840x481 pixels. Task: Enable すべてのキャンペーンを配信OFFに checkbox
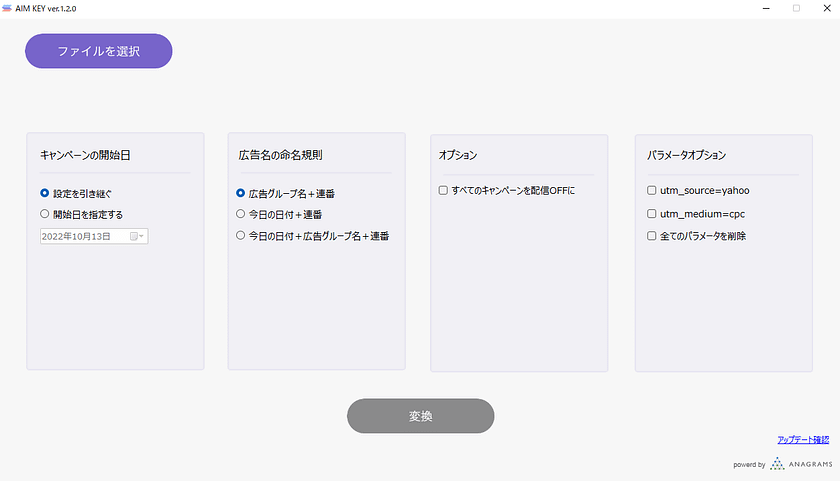pyautogui.click(x=443, y=190)
